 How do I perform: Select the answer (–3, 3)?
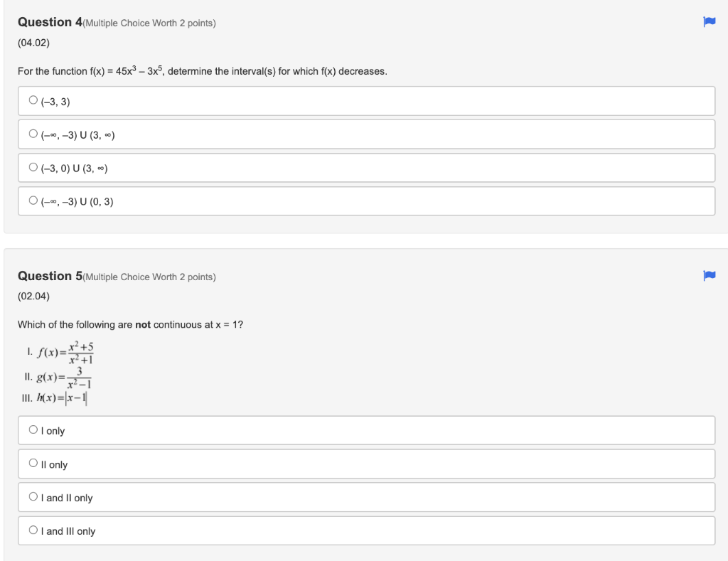click(33, 100)
